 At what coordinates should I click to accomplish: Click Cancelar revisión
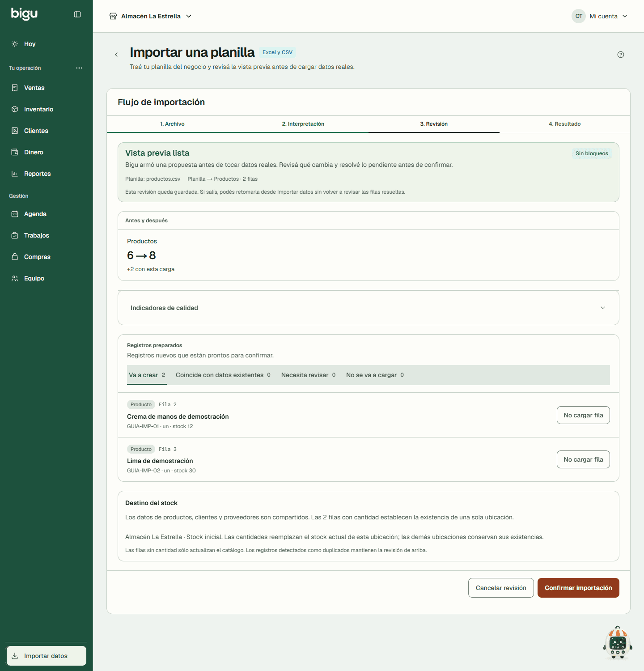pos(501,588)
